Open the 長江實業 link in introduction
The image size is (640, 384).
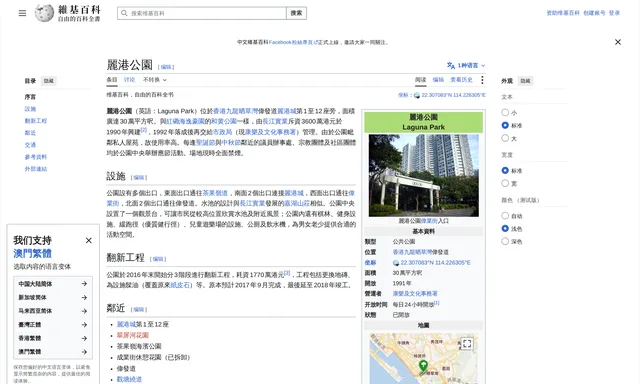click(275, 121)
